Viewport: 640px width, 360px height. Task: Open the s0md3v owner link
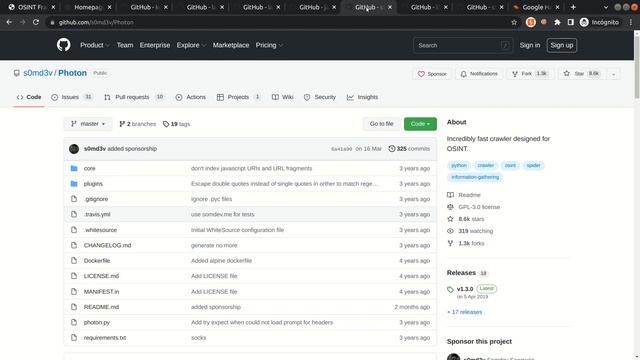(x=38, y=73)
